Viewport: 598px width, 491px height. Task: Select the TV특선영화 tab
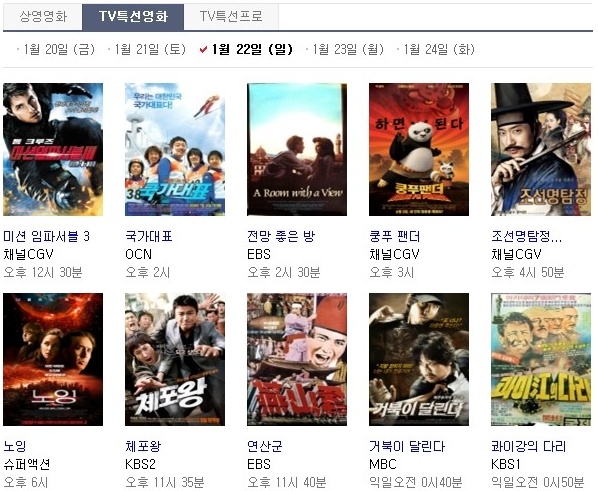(x=133, y=16)
